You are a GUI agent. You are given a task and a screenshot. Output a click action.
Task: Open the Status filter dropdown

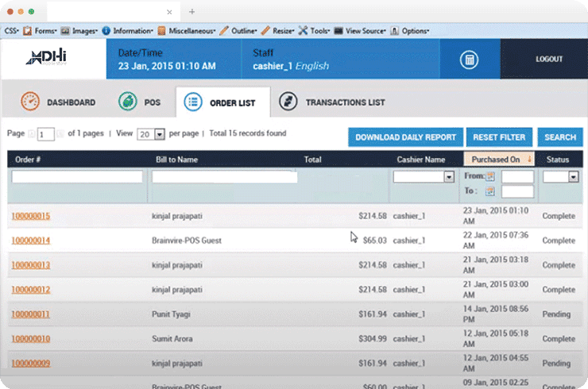pyautogui.click(x=560, y=177)
